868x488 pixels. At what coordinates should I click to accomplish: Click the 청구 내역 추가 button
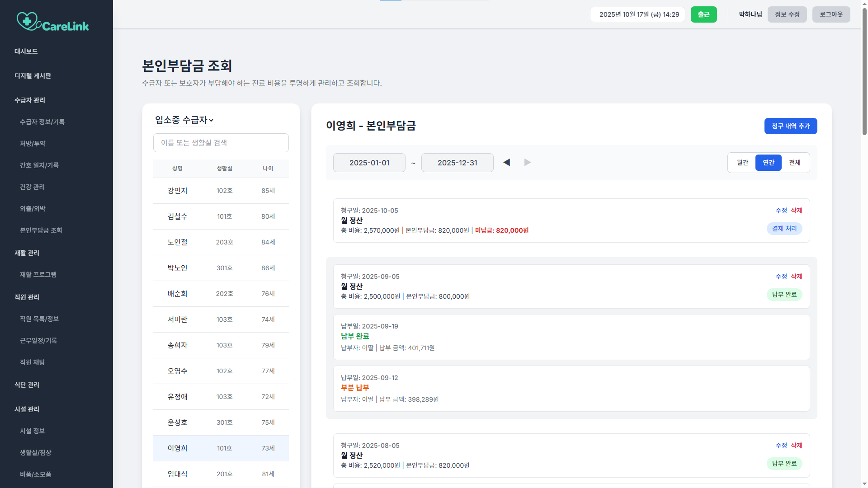[791, 126]
